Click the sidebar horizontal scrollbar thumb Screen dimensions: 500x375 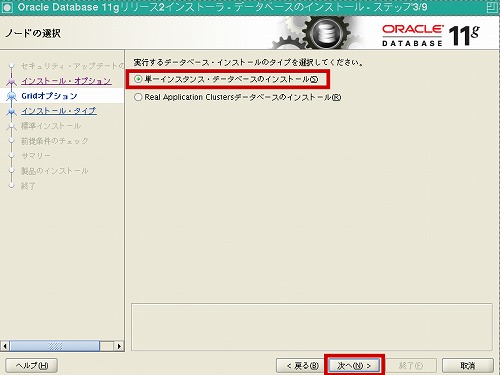55,346
